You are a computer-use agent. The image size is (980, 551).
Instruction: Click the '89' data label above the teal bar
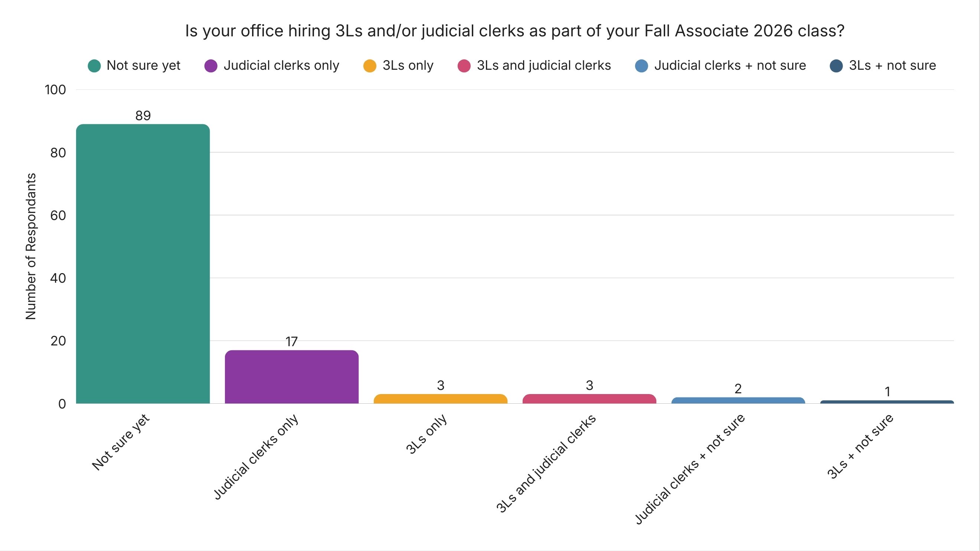[x=143, y=116]
